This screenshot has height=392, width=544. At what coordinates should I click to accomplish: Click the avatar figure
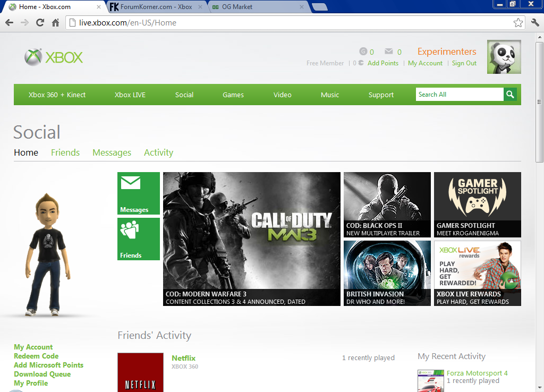[48, 254]
